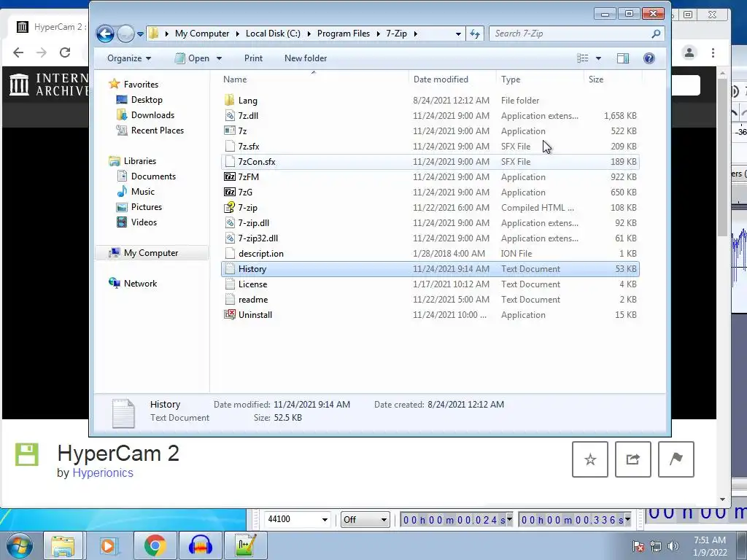Click the blue Help icon
747x560 pixels.
tap(649, 58)
